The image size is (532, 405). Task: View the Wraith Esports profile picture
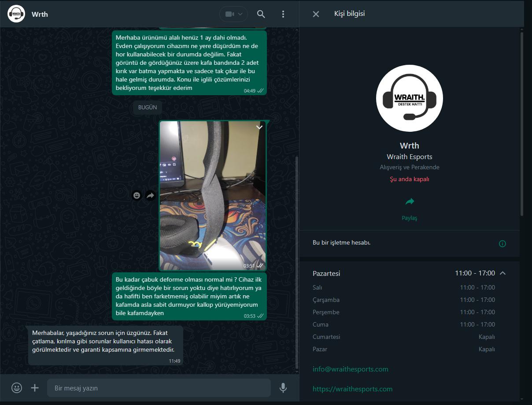click(x=410, y=98)
